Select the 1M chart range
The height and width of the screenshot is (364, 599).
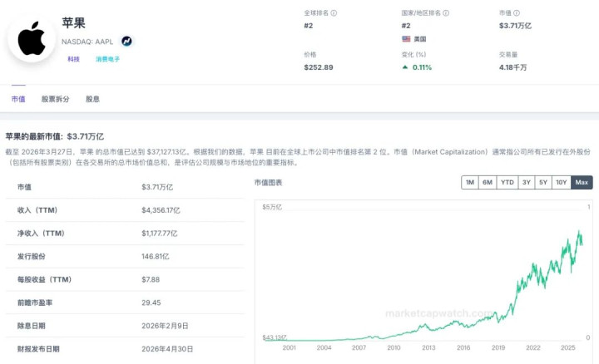[x=470, y=182]
